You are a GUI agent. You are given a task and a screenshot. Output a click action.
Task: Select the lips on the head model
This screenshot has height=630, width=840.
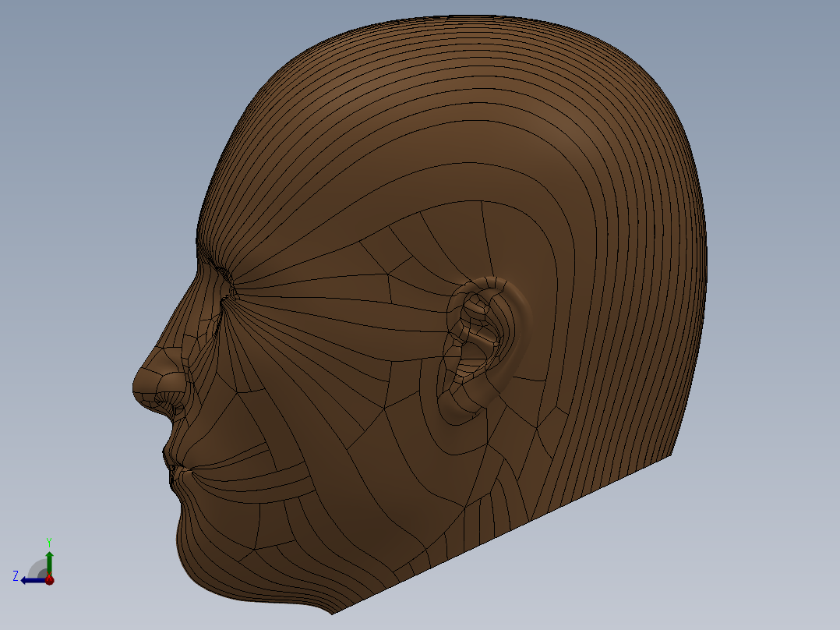click(176, 468)
